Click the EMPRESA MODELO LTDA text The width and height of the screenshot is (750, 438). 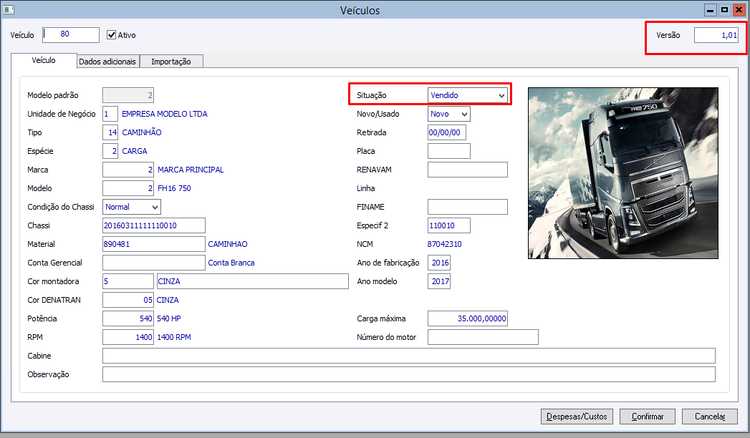165,114
